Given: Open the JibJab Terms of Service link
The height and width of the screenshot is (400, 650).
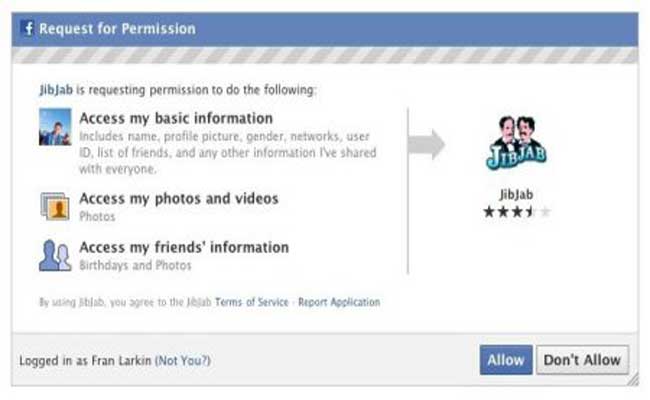Looking at the screenshot, I should (x=252, y=302).
